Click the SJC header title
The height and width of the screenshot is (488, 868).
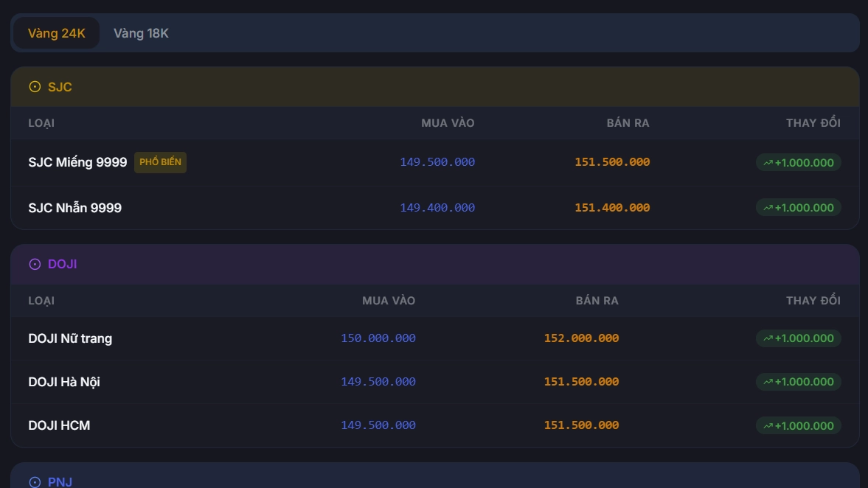(60, 87)
